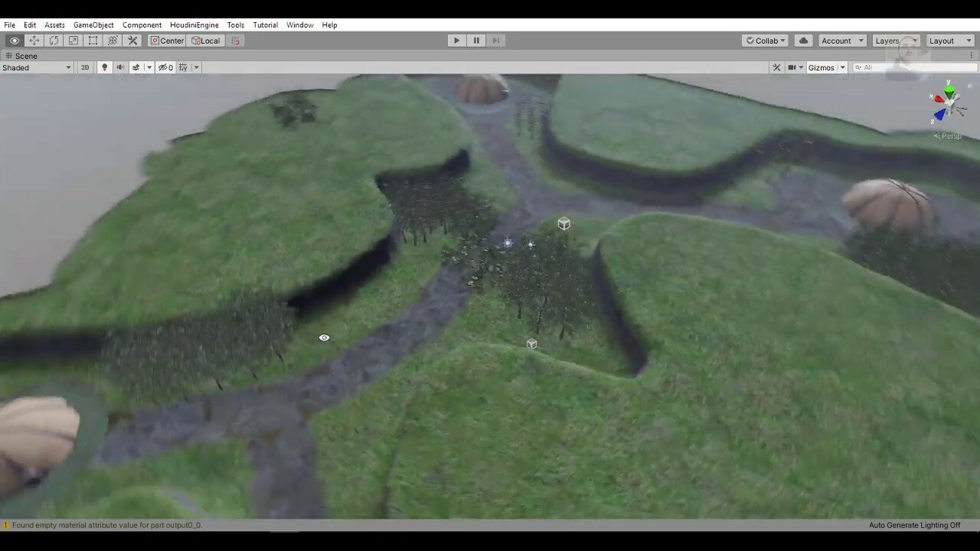Select the Rotate tool
The width and height of the screenshot is (980, 551).
coord(54,41)
